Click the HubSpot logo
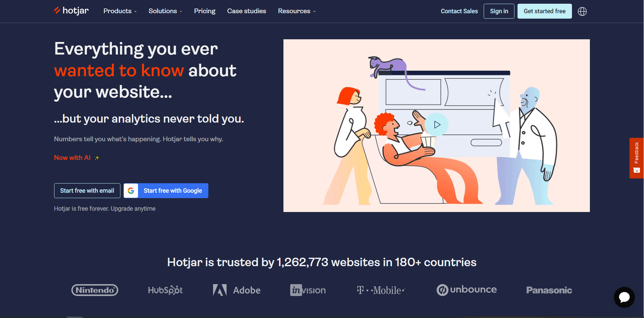The height and width of the screenshot is (318, 644). click(x=165, y=290)
